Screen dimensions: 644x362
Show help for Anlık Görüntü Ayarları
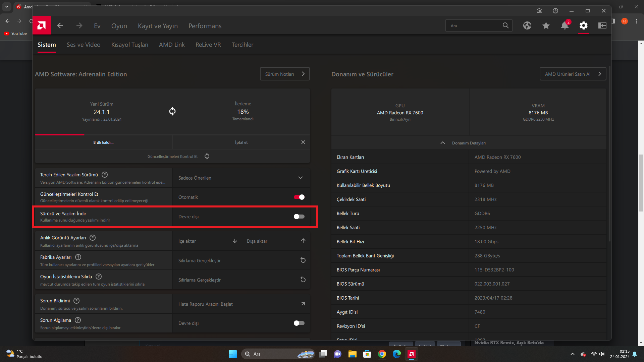pyautogui.click(x=93, y=238)
